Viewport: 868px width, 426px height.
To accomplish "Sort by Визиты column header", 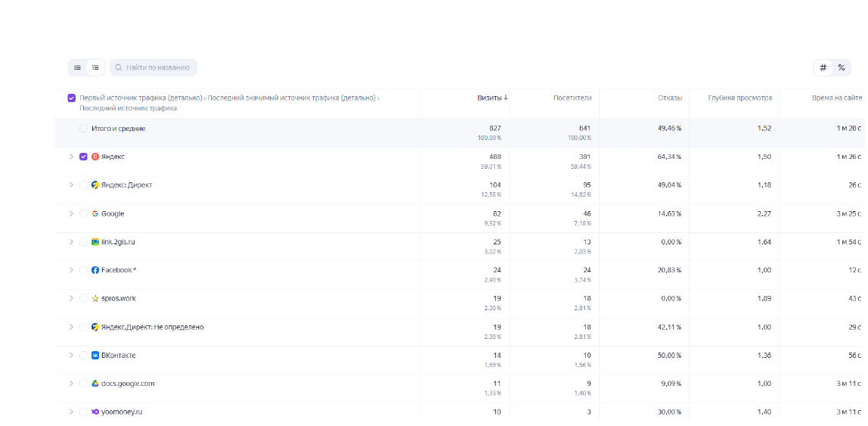I will [x=489, y=98].
